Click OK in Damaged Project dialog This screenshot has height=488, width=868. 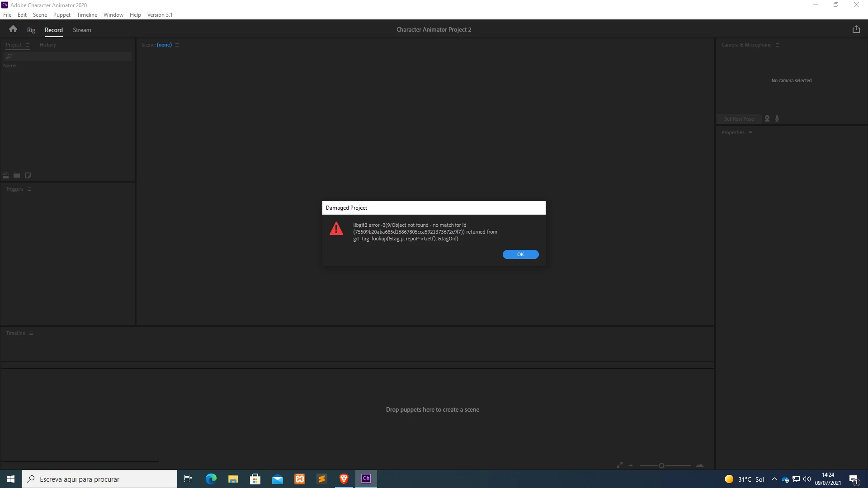coord(520,254)
